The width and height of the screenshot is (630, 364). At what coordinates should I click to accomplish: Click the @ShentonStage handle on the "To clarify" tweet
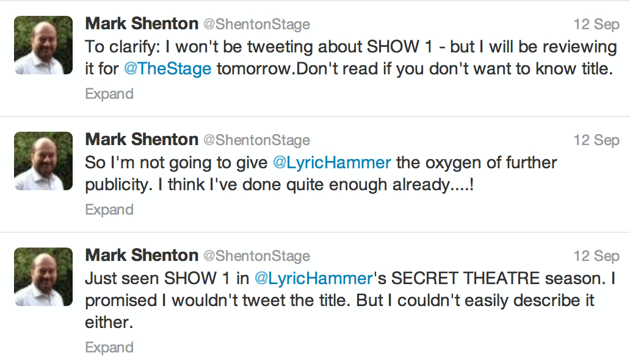tap(256, 24)
